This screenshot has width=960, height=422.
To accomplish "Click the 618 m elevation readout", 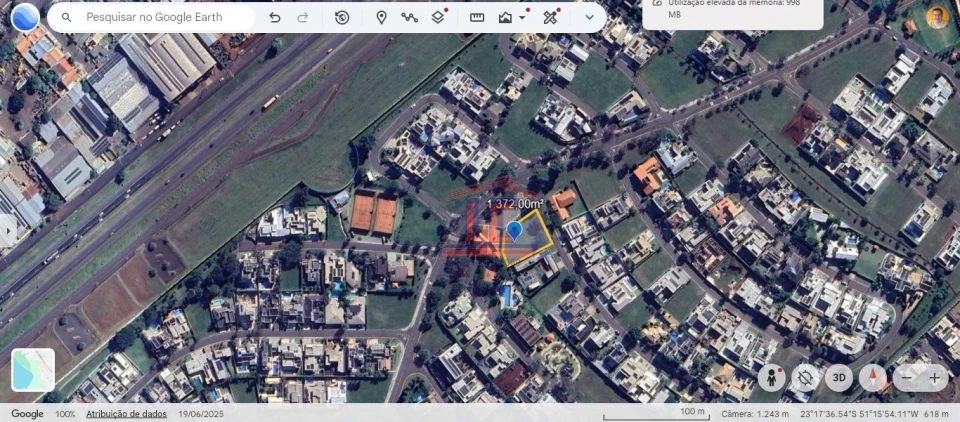I will [936, 414].
